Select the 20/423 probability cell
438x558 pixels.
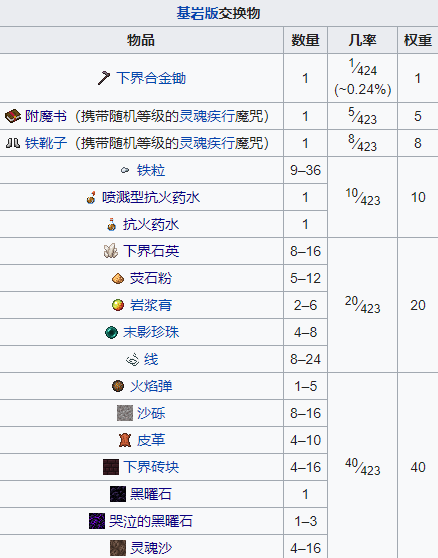(x=362, y=305)
